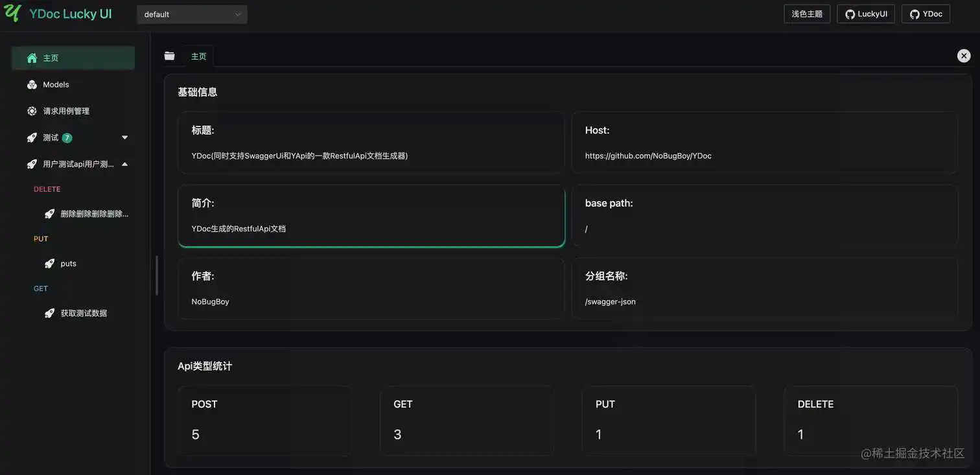Open 主页 in the sidebar

pyautogui.click(x=73, y=58)
